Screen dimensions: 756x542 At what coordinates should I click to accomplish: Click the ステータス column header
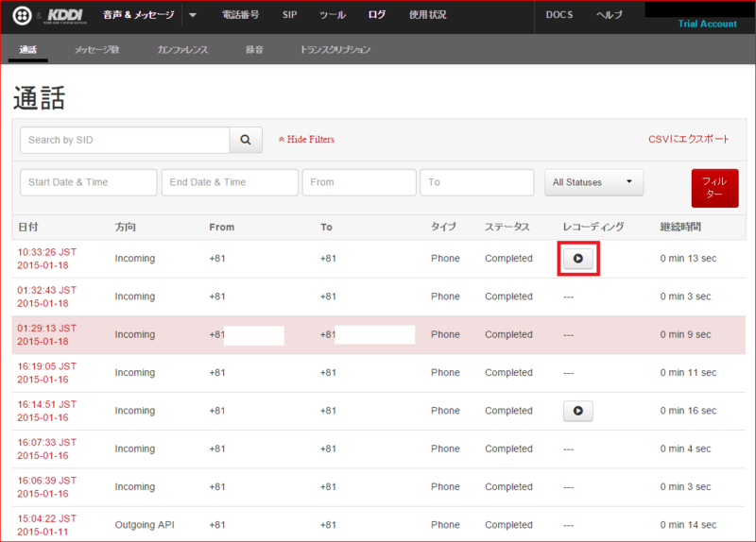click(x=507, y=227)
